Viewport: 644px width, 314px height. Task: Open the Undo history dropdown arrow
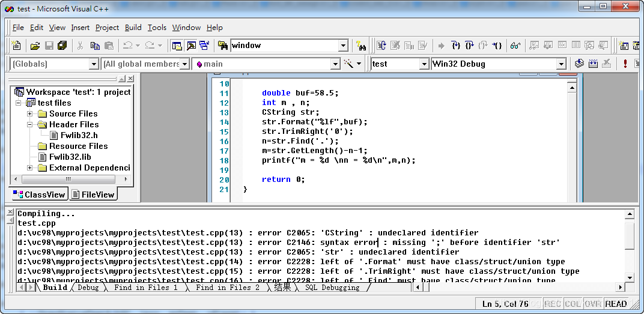click(138, 46)
